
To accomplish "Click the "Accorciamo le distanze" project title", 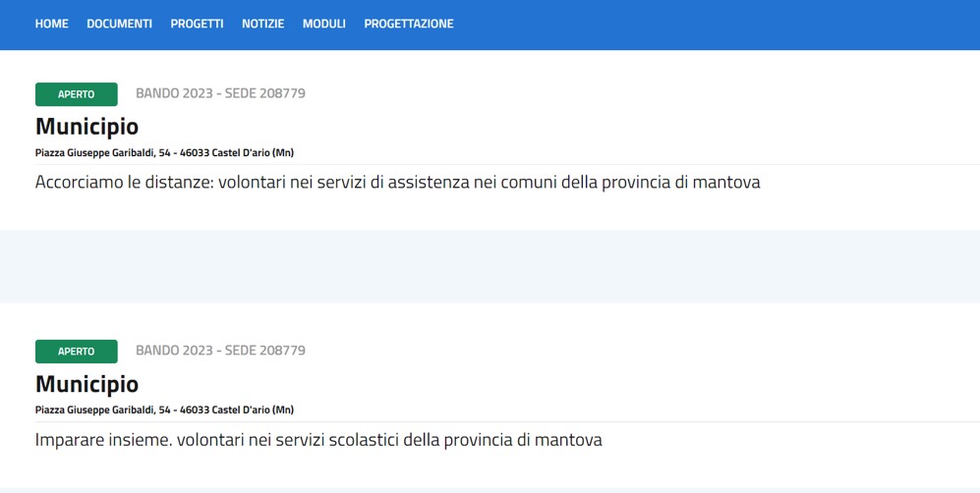I will pos(397,183).
